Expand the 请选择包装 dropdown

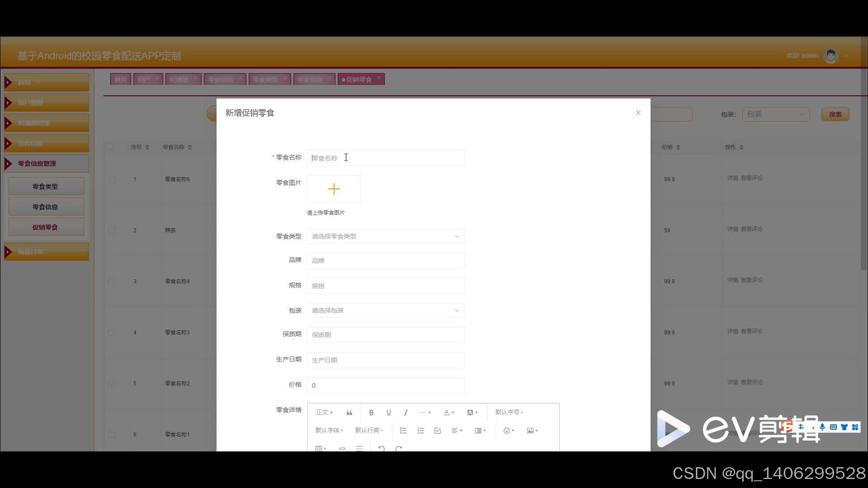tap(386, 310)
